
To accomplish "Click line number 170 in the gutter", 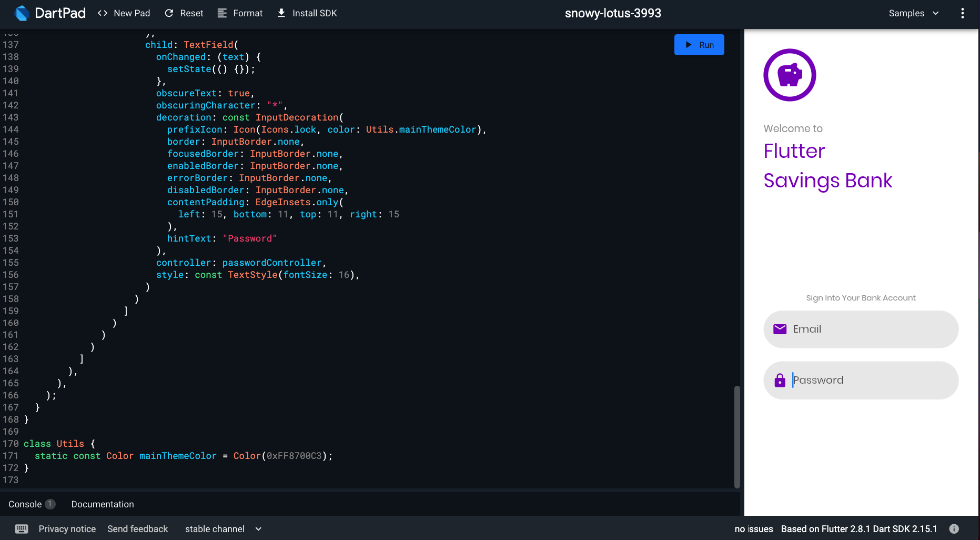I will pos(11,444).
